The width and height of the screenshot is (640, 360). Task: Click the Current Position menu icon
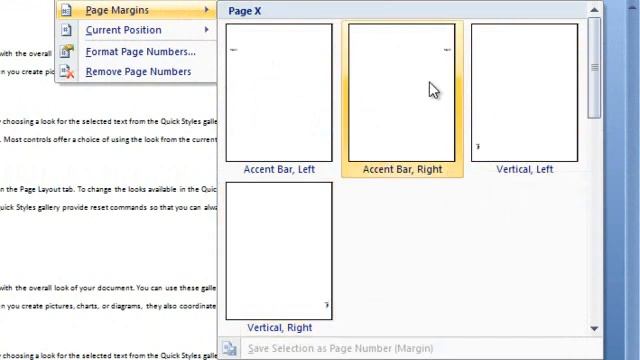[x=66, y=30]
